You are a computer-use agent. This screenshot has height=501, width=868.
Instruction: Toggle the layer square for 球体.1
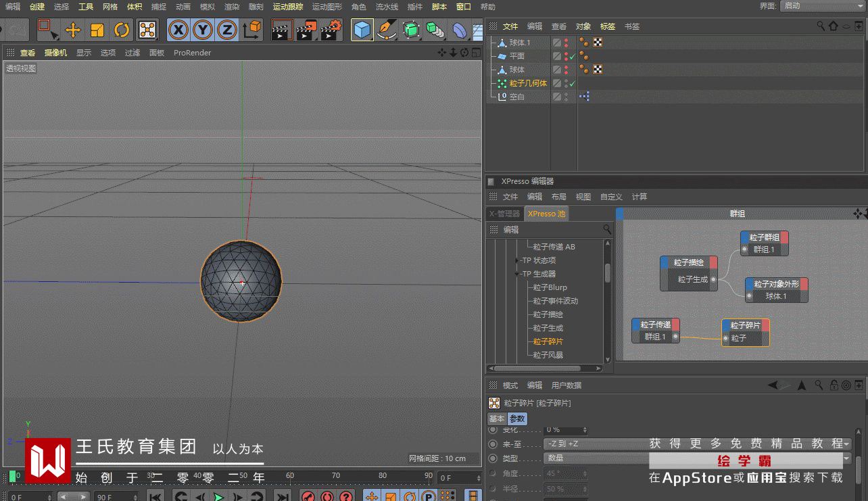pyautogui.click(x=557, y=43)
